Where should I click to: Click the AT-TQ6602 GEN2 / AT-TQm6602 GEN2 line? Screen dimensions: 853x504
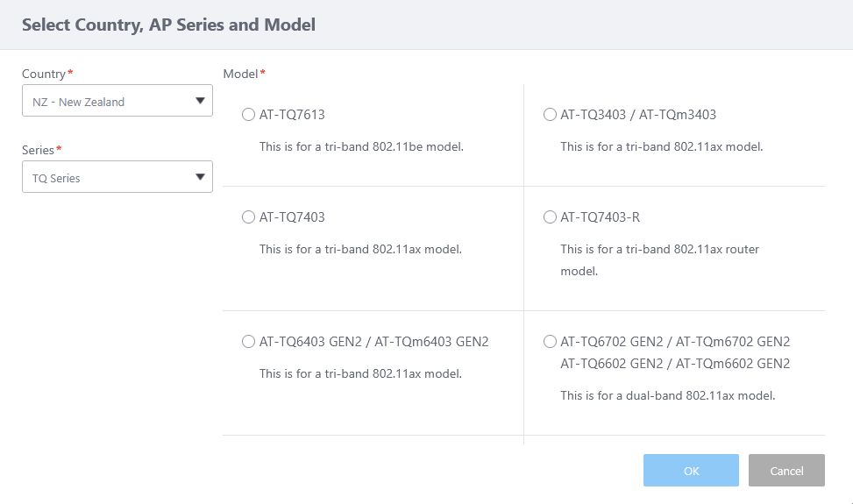tap(675, 364)
